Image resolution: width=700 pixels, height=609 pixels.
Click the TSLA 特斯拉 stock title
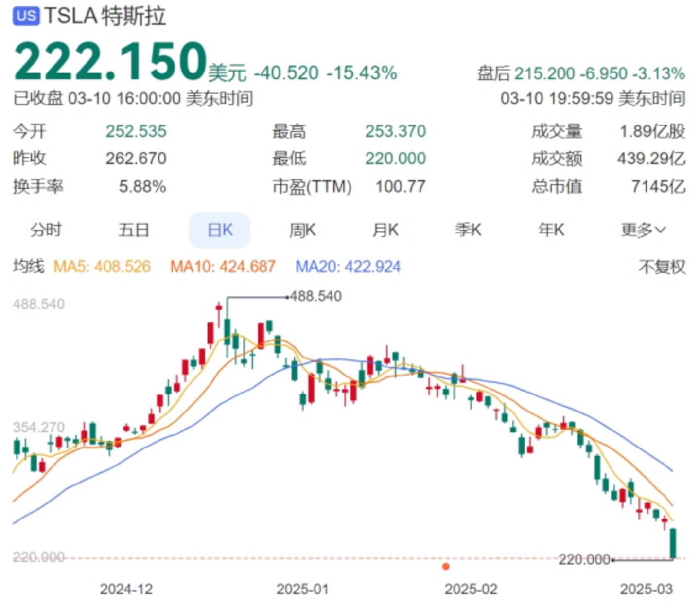(105, 16)
